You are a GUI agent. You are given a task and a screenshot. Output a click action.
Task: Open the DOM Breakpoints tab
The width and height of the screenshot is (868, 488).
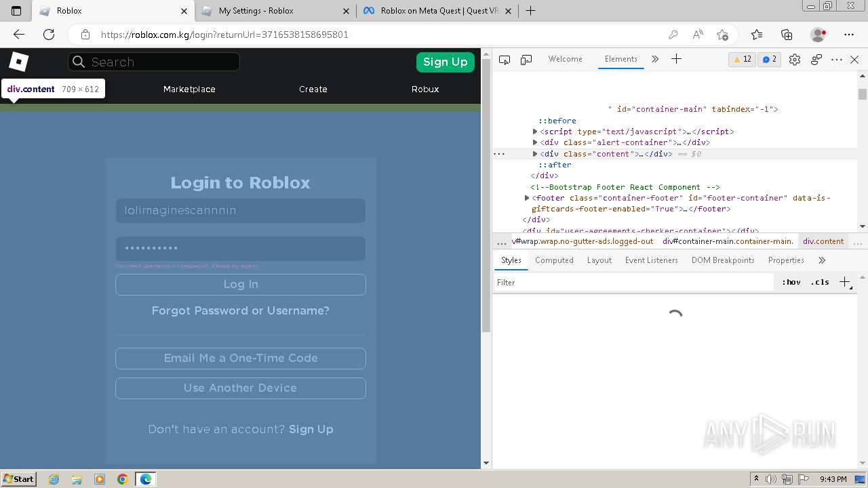[x=723, y=260]
